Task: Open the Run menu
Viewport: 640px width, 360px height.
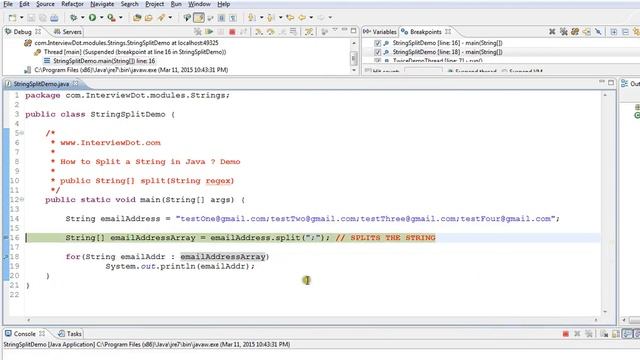Action: (176, 4)
